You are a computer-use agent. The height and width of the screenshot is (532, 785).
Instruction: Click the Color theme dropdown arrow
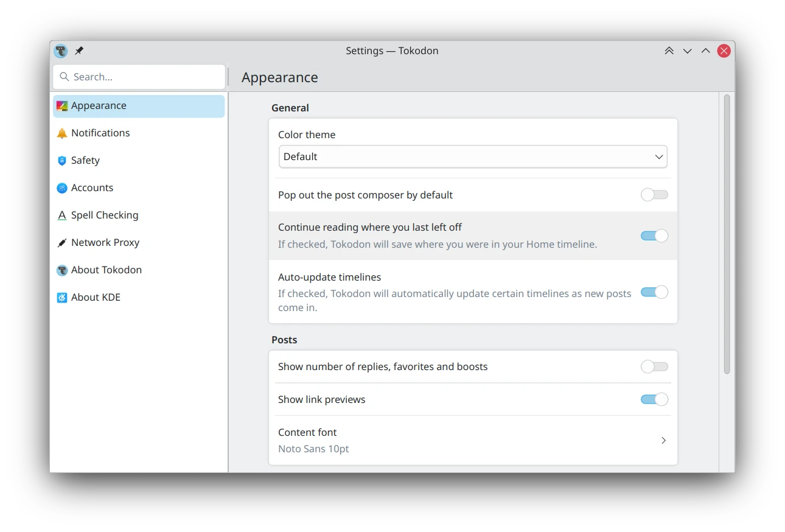point(658,157)
